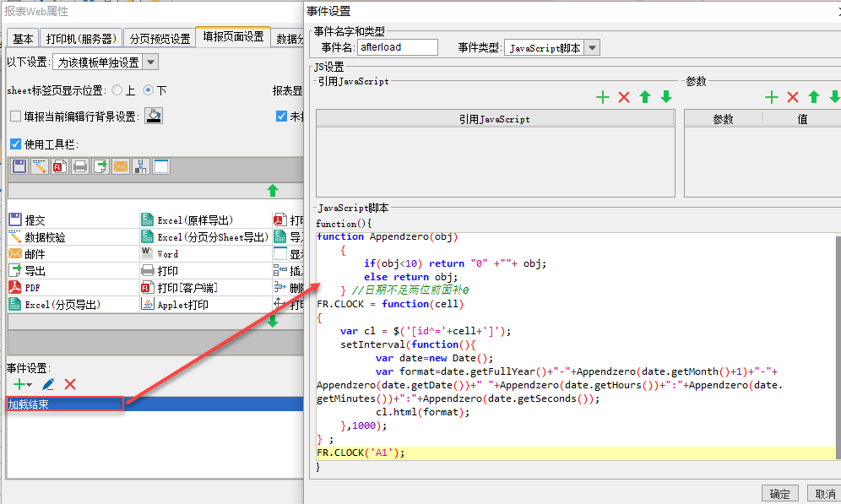Click 参数 column header
Screen dimensions: 841x504
[x=723, y=119]
